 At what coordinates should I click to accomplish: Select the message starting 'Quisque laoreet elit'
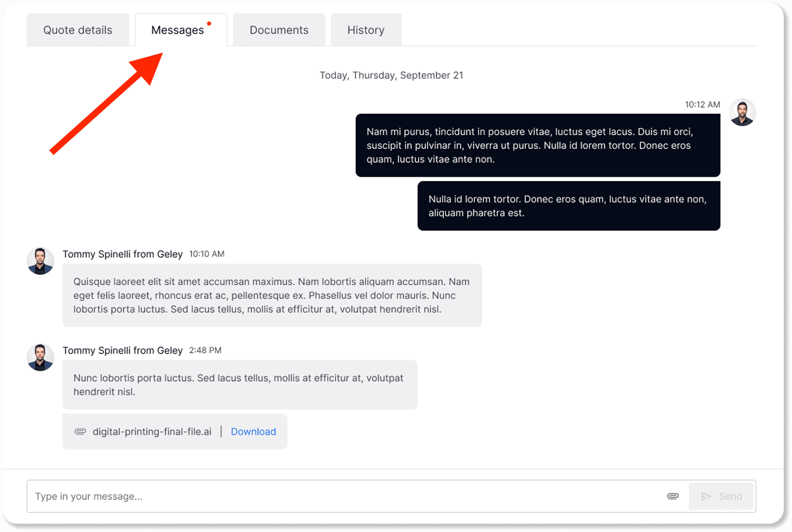tap(272, 295)
